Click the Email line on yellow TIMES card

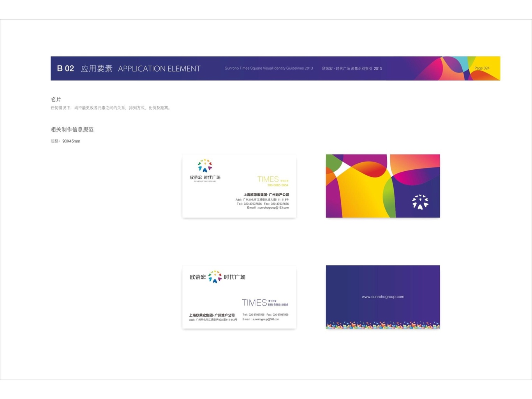click(268, 207)
